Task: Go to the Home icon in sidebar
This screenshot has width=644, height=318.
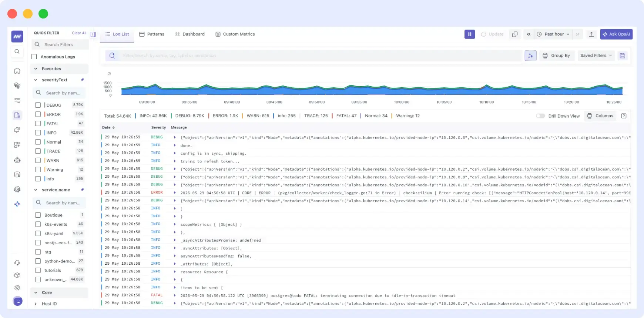Action: coord(17,71)
